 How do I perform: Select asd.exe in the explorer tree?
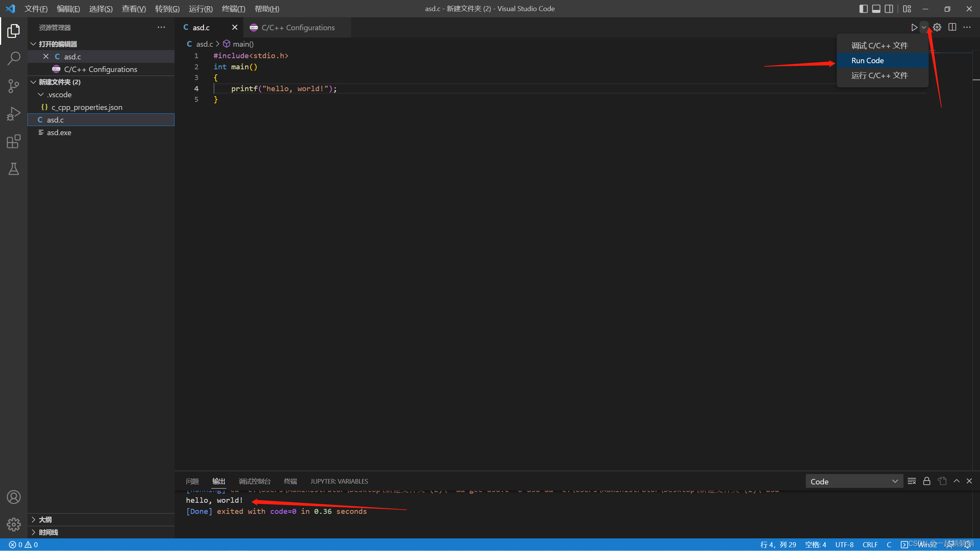point(59,132)
